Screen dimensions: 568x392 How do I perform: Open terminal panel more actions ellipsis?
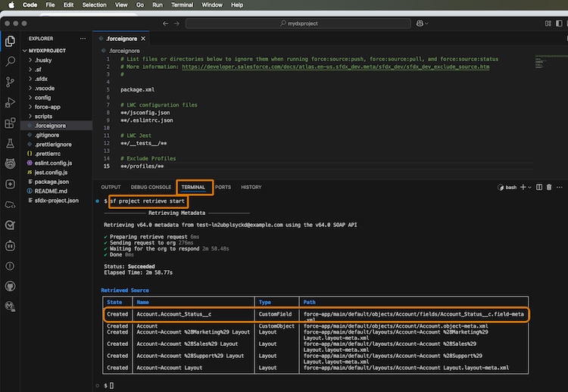point(560,187)
